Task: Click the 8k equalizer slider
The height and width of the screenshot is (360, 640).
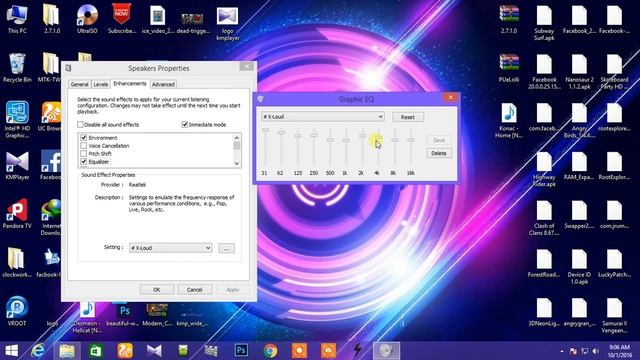Action: pos(395,140)
